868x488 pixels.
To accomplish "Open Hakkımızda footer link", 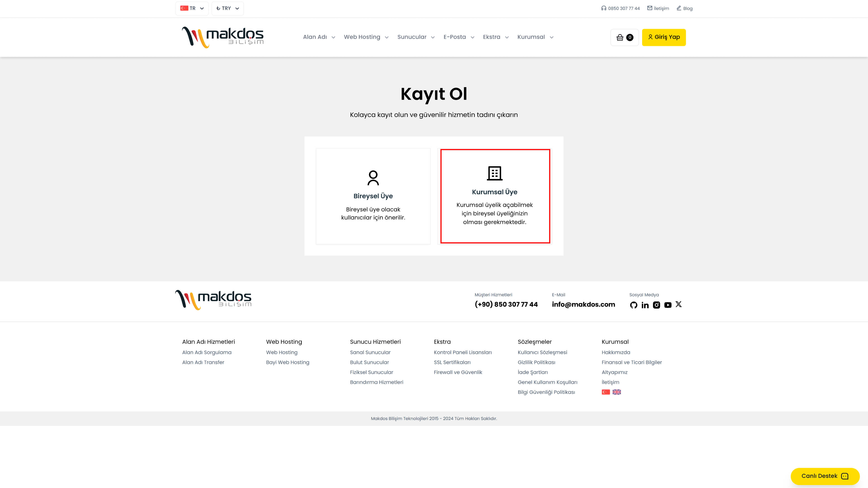I will click(616, 353).
